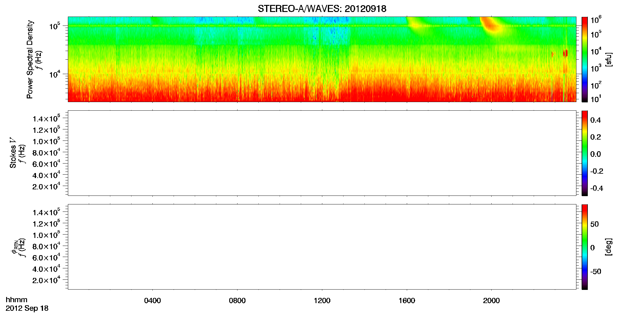Click the empty phi RTN plot panel

point(322,247)
